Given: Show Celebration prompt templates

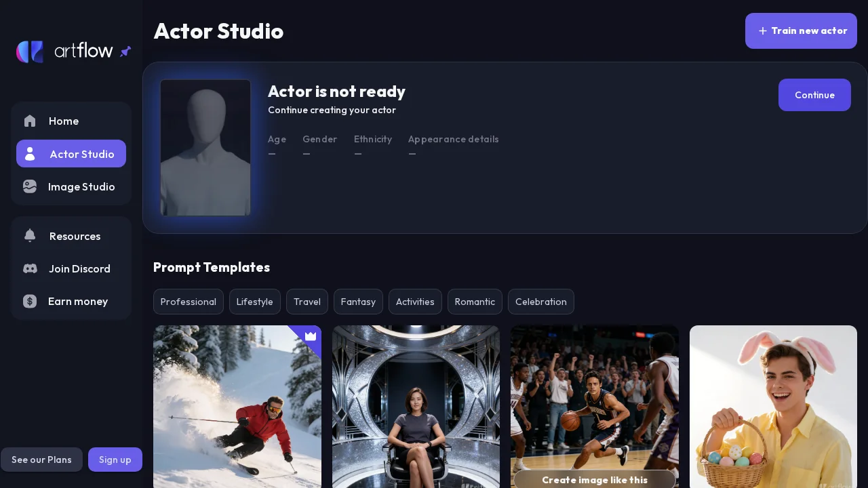Looking at the screenshot, I should click(x=540, y=302).
